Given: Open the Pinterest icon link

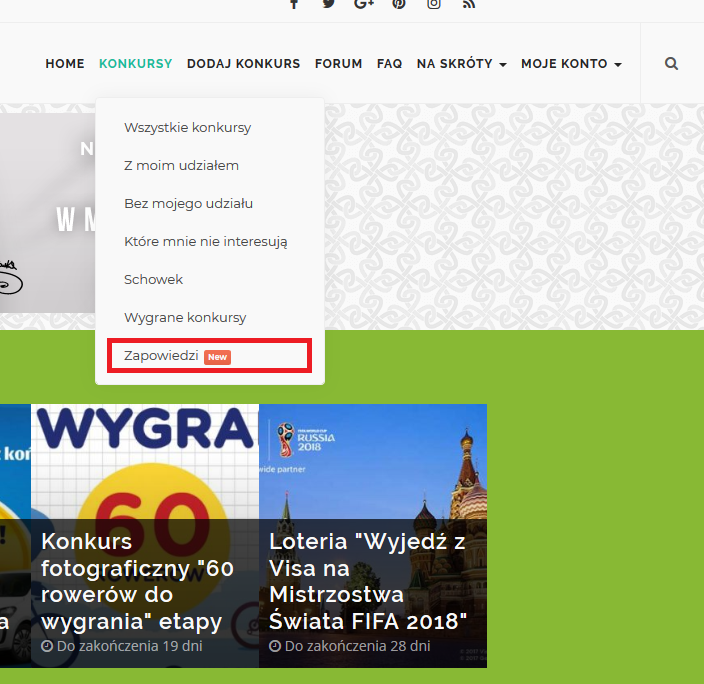Looking at the screenshot, I should [399, 4].
